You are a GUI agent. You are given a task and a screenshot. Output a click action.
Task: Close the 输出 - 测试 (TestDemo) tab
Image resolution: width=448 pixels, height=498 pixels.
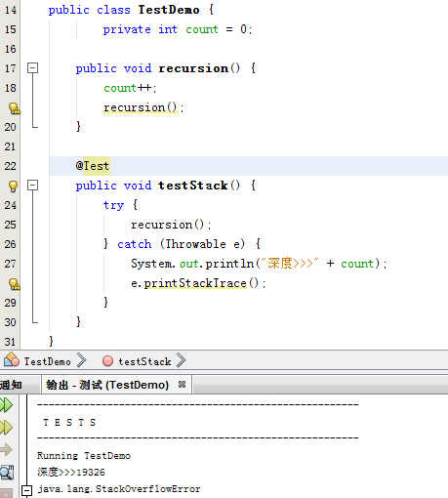coord(182,385)
